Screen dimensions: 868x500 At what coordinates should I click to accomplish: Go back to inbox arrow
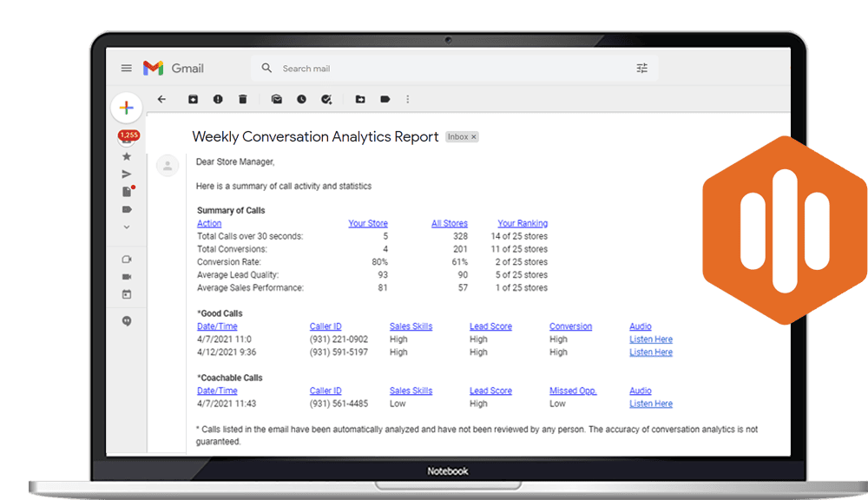pyautogui.click(x=161, y=99)
